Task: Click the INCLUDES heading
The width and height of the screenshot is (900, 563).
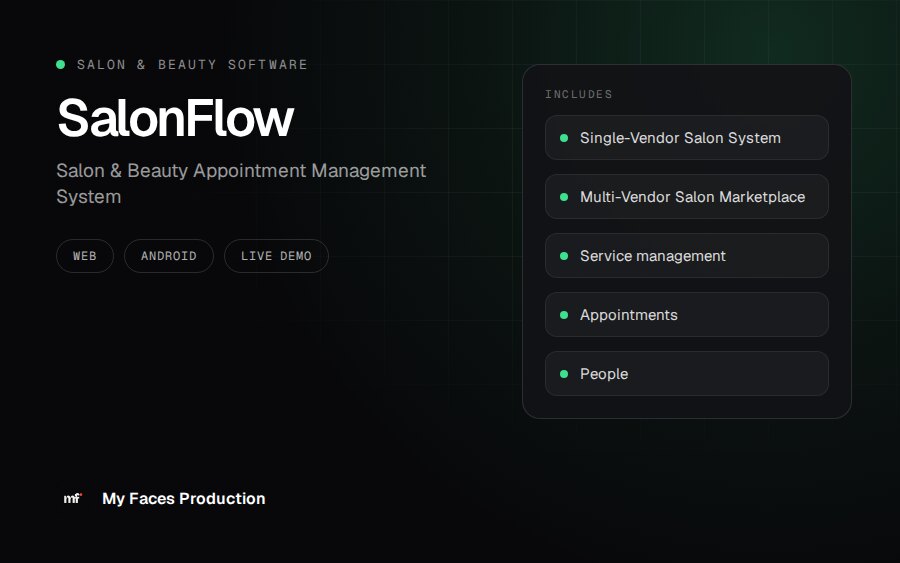Action: click(579, 94)
